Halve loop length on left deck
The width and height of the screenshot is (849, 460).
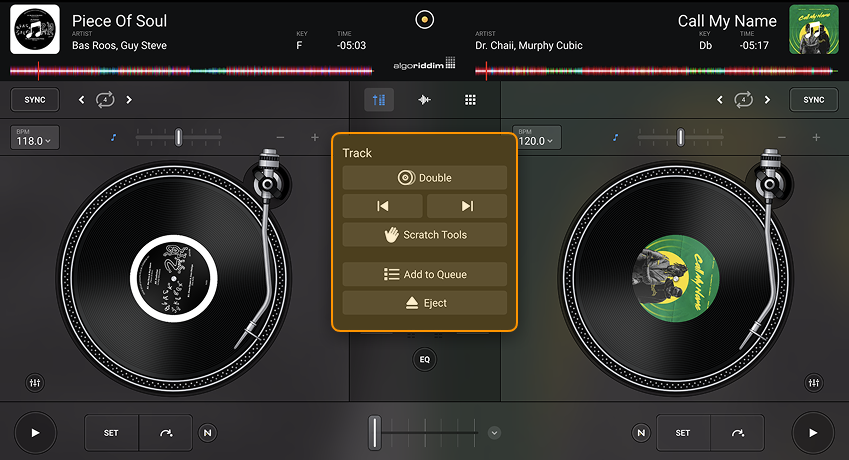[x=81, y=100]
